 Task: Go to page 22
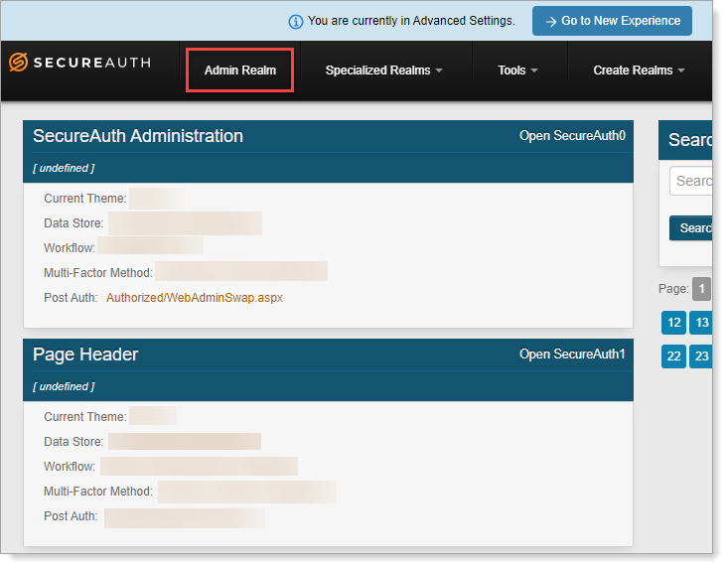[x=673, y=356]
